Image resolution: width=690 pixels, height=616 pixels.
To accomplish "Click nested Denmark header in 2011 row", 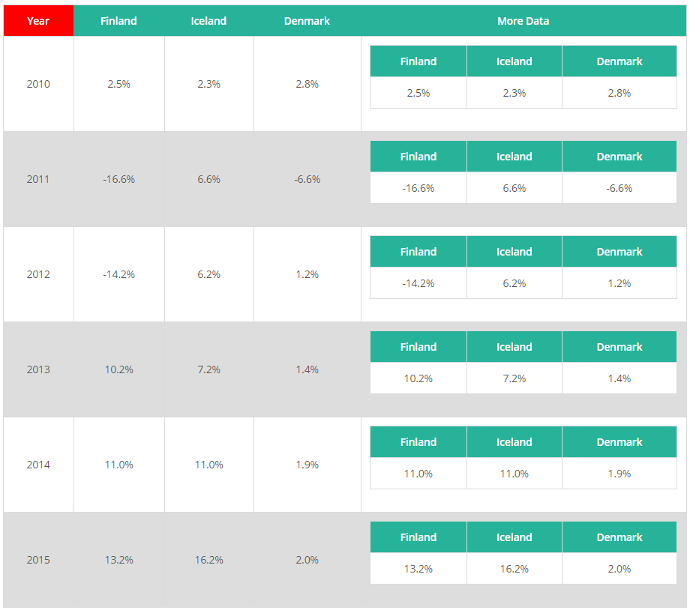I will click(x=619, y=157).
